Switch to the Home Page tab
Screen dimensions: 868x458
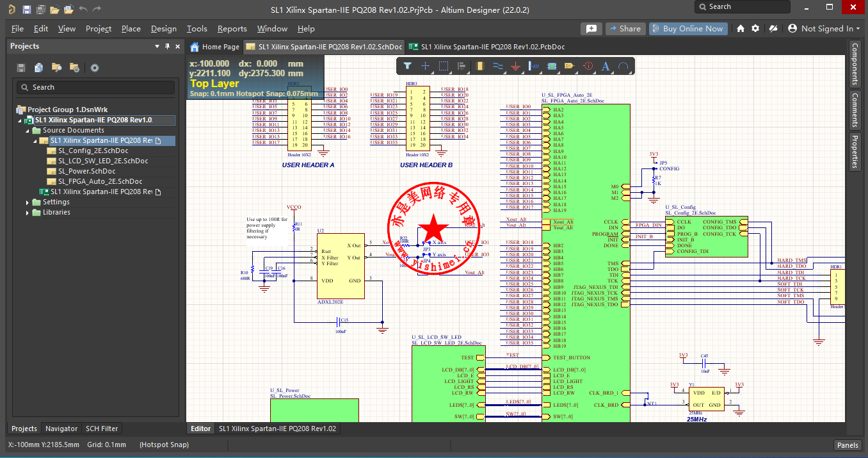click(215, 47)
